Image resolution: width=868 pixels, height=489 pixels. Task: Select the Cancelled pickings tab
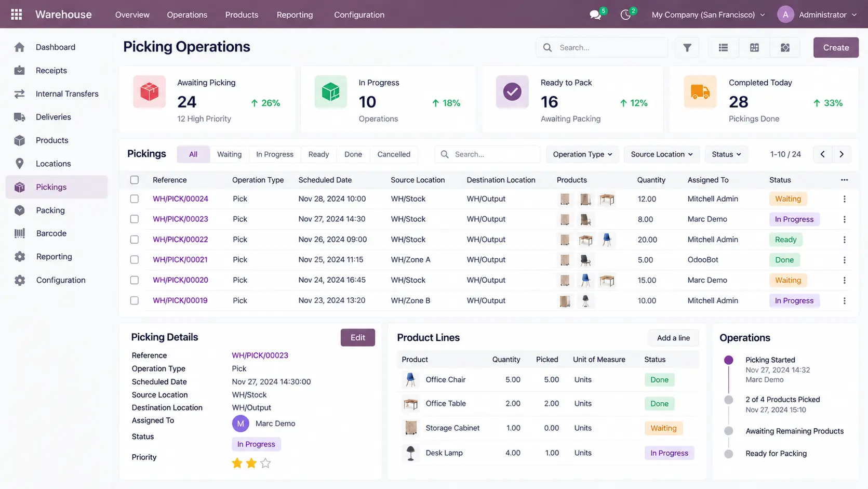pyautogui.click(x=394, y=154)
